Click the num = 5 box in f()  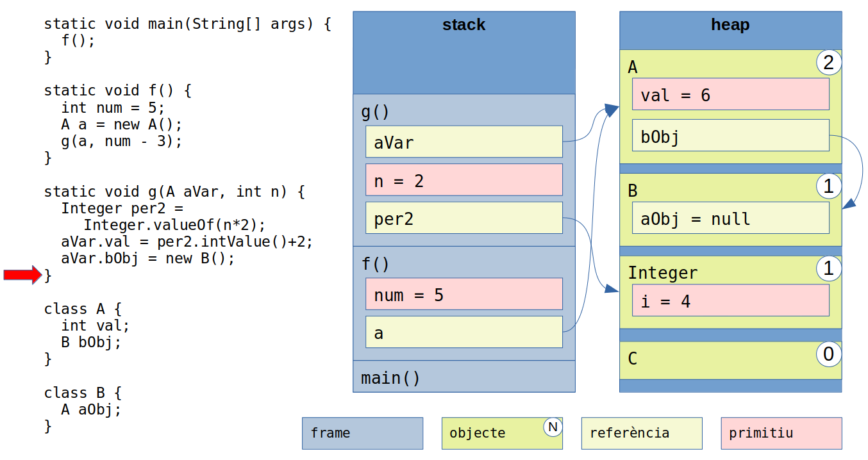tap(463, 294)
